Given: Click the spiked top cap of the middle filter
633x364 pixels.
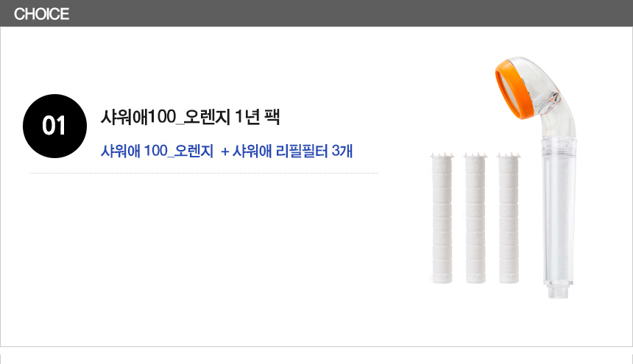Looking at the screenshot, I should pyautogui.click(x=475, y=160).
